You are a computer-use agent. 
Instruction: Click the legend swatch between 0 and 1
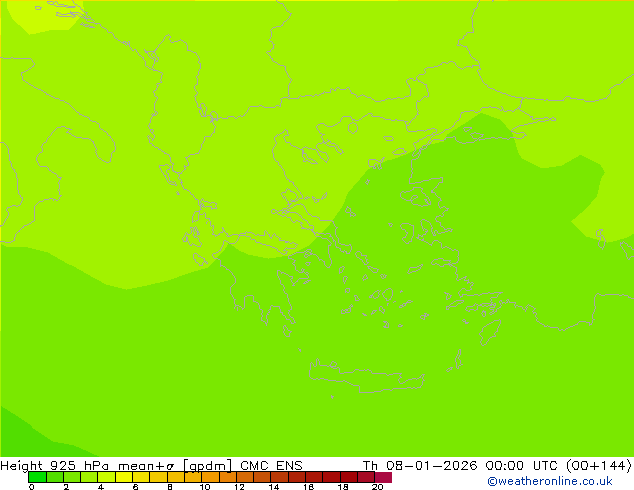pos(37,477)
